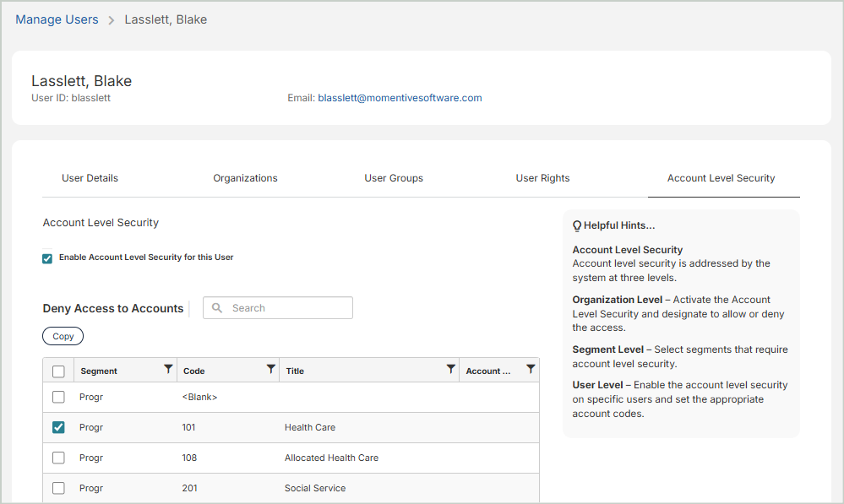
Task: Navigate back to Manage Users
Action: pos(57,19)
